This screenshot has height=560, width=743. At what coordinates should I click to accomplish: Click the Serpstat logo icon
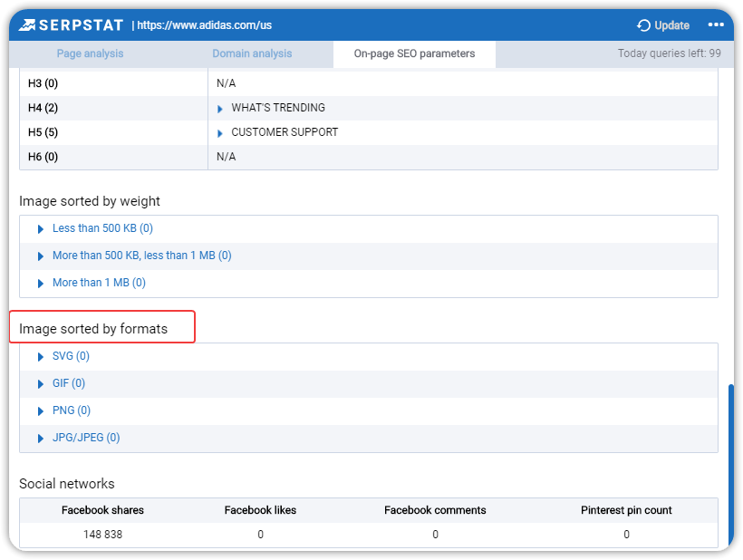(27, 25)
